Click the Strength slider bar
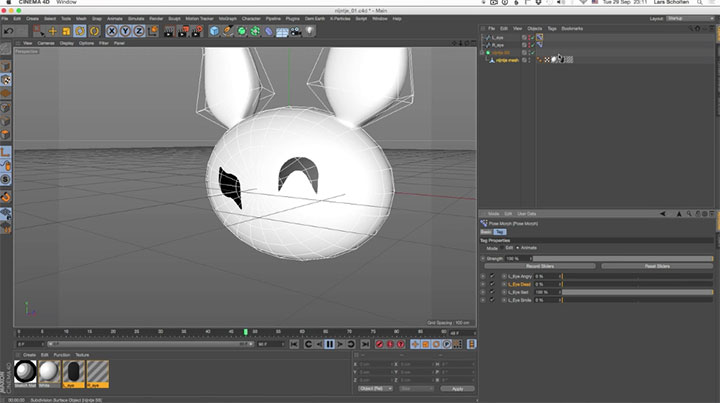This screenshot has width=720, height=403. pos(623,259)
